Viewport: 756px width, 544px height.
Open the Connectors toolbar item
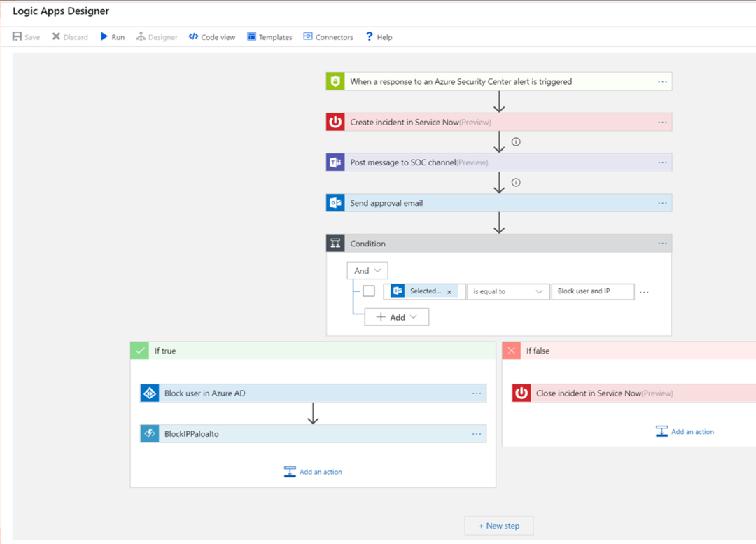328,36
